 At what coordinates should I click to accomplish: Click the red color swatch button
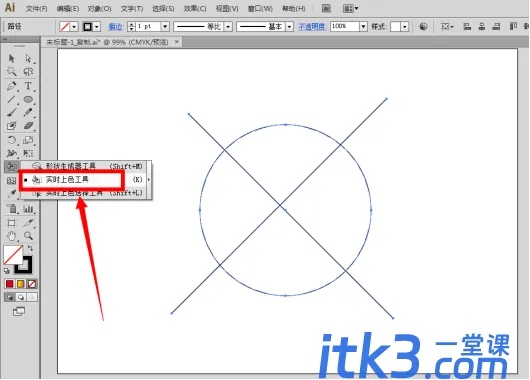9,284
